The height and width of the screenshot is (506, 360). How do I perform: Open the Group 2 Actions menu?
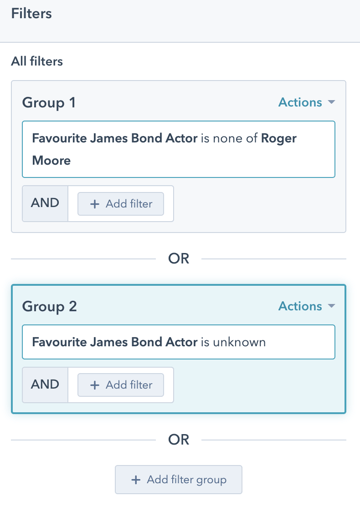306,306
